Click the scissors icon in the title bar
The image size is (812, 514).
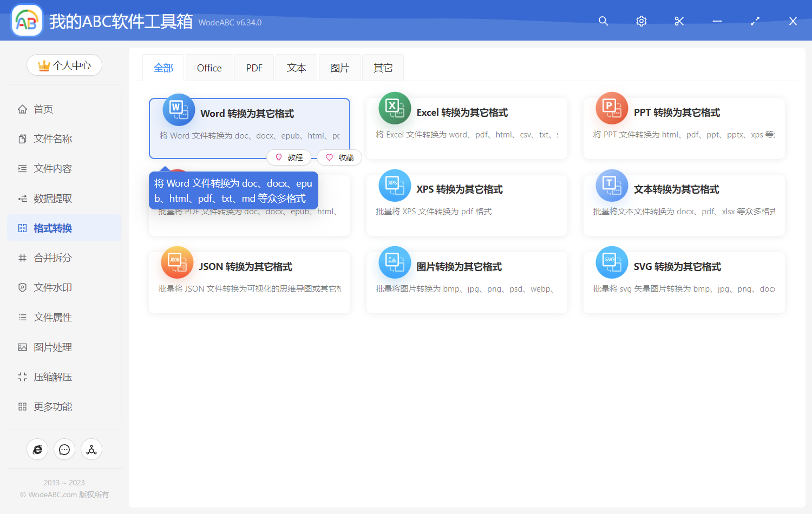click(x=679, y=21)
